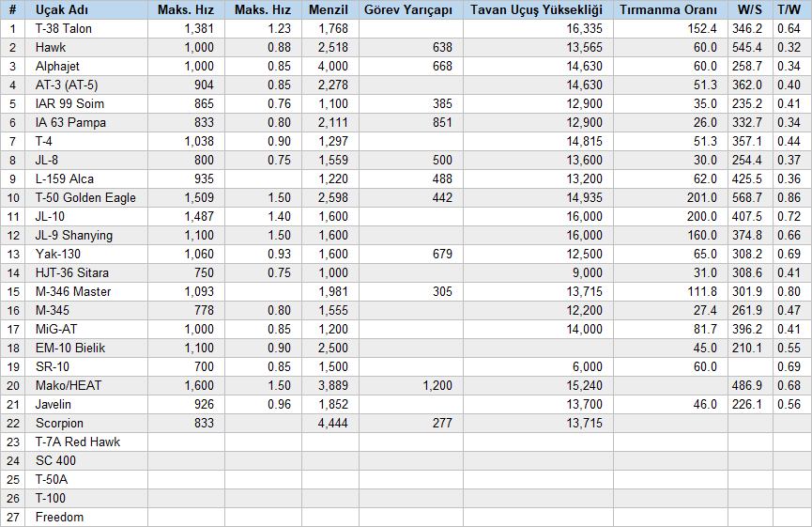Select the L-159 Alca cell

pos(86,178)
